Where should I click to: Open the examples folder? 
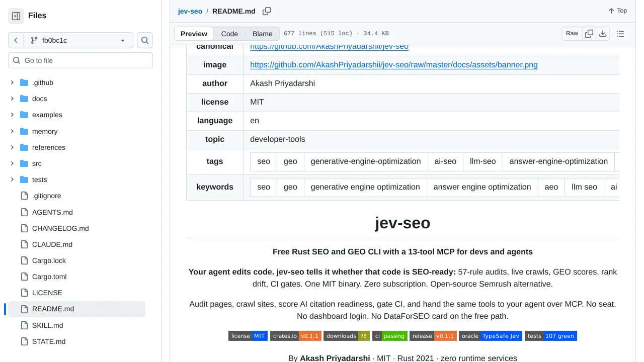point(47,115)
